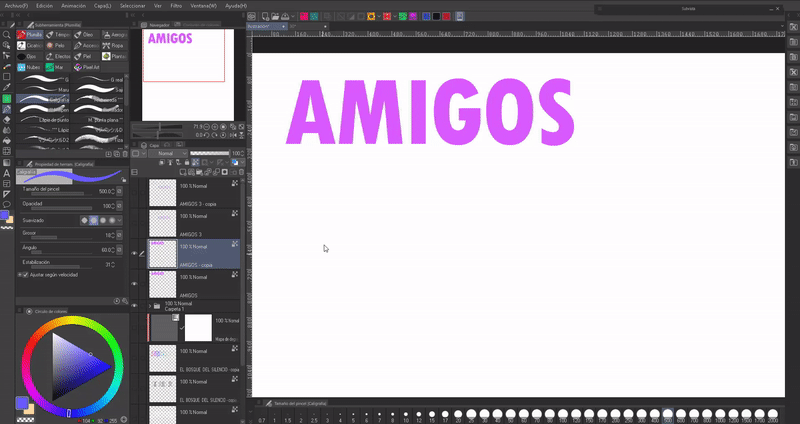
Task: Choose the Plumilla sub tool group
Action: pyautogui.click(x=30, y=35)
